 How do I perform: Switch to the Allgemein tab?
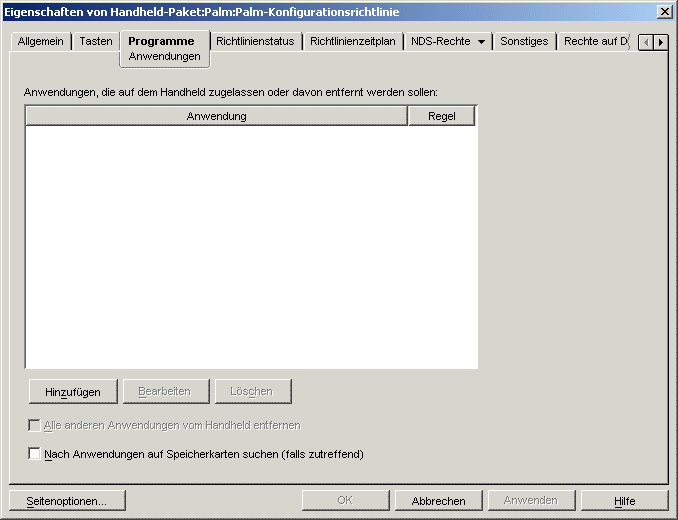pos(41,41)
